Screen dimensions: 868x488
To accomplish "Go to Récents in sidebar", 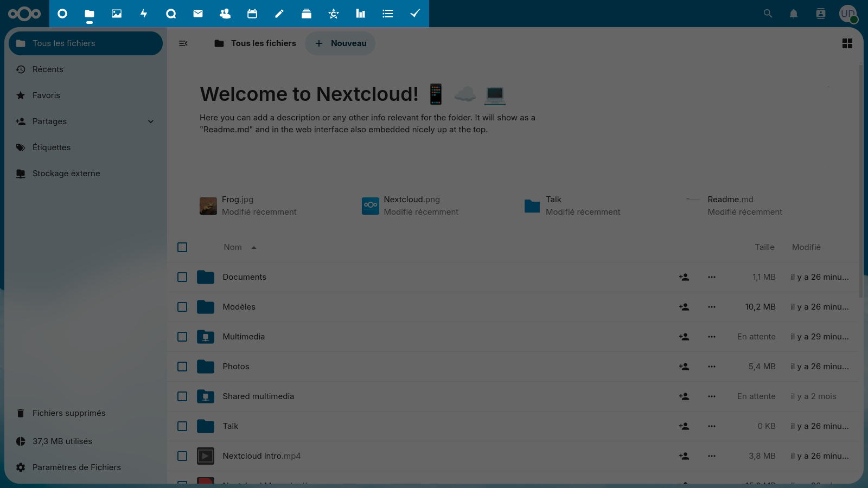I will coord(86,69).
